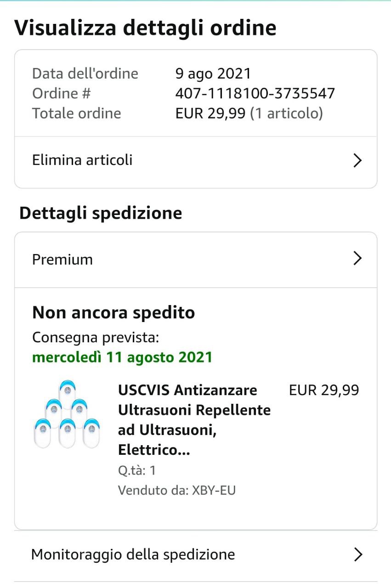Click the chevron next to Elimina articoli

point(357,160)
